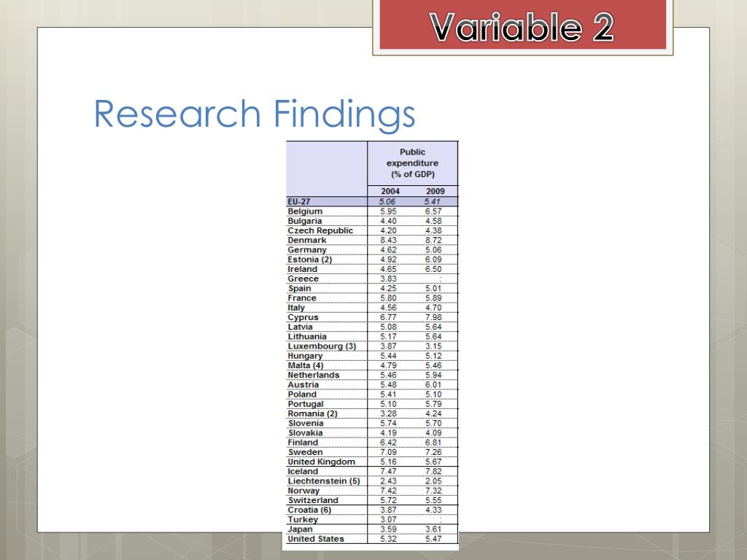
Task: Select the Cyprus row label
Action: [303, 318]
